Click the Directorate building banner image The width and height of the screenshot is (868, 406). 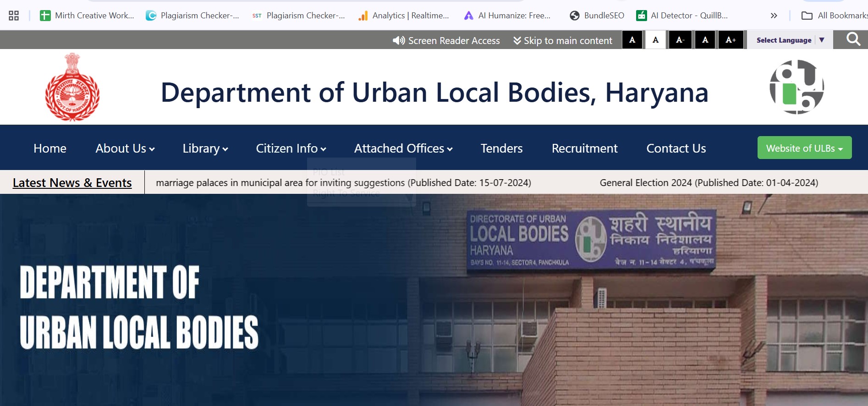434,300
